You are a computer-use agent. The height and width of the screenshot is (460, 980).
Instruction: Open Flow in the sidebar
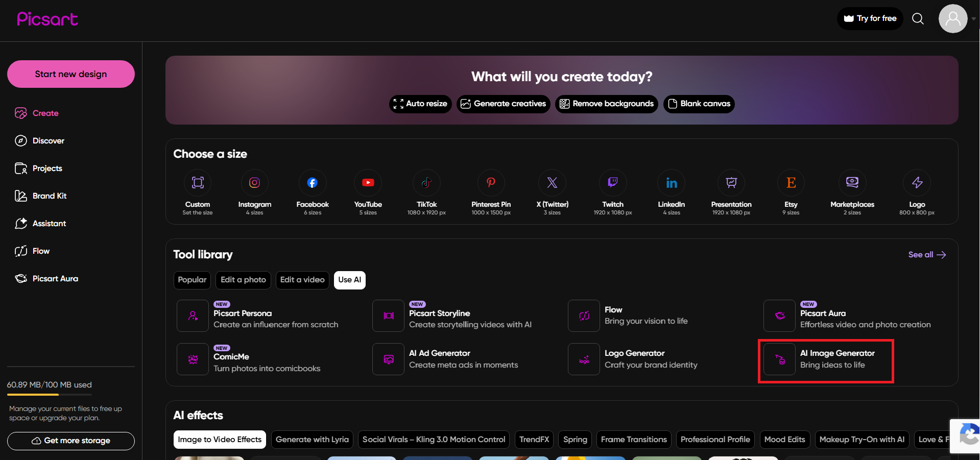[32, 251]
